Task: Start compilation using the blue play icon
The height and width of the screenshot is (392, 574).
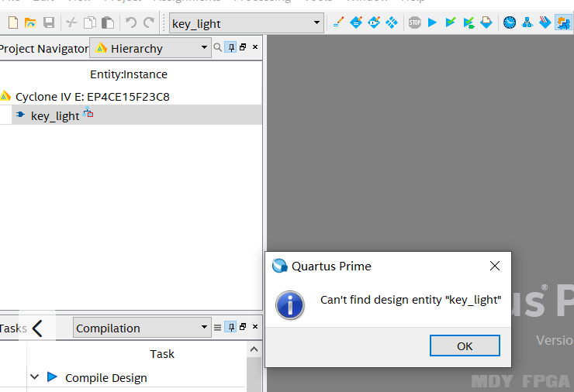Action: (x=433, y=23)
